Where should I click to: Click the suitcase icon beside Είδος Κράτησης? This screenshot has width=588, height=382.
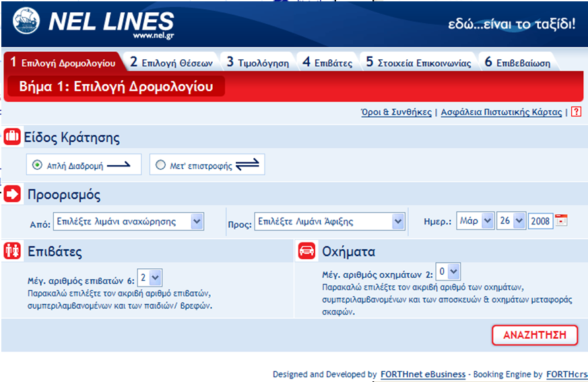(x=12, y=137)
